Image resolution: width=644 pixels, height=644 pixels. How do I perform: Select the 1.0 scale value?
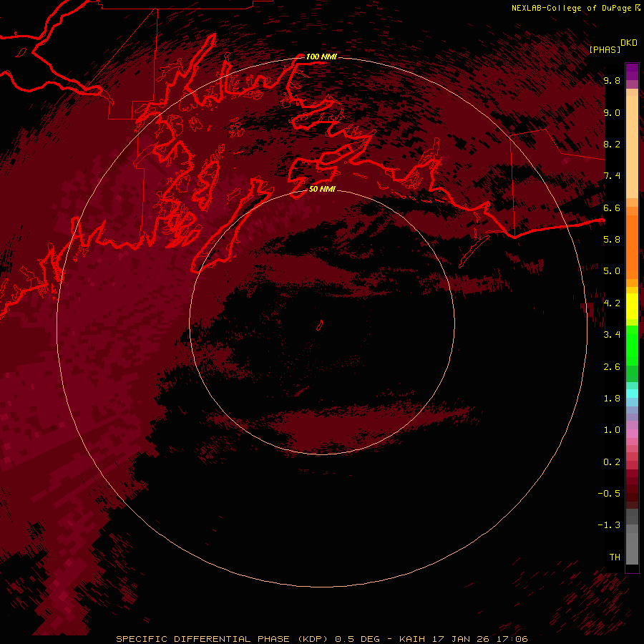coord(612,430)
